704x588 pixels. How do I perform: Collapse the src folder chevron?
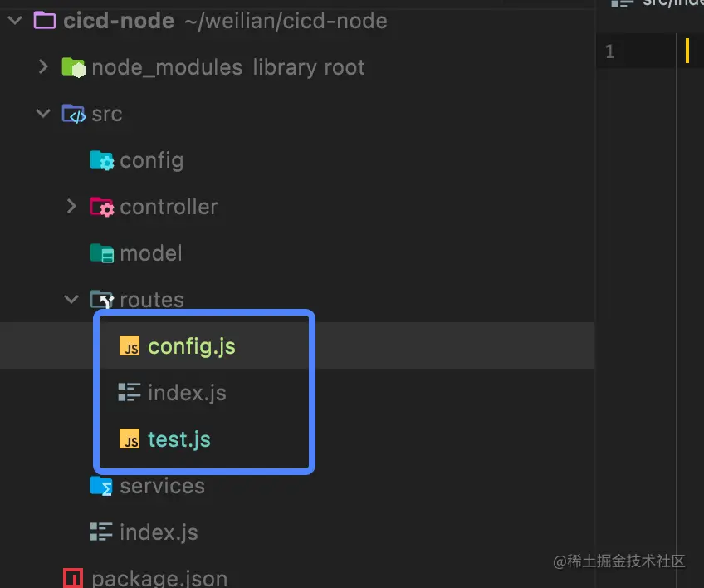pyautogui.click(x=43, y=113)
